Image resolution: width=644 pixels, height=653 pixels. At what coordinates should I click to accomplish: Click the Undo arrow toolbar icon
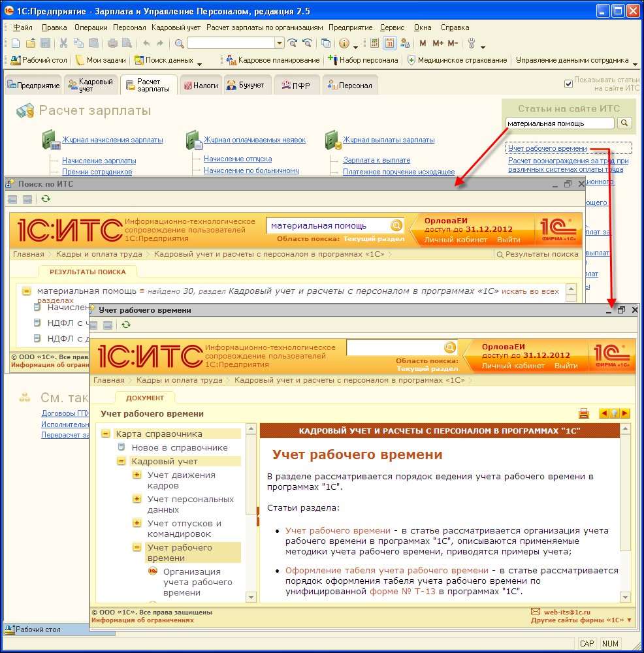pos(146,43)
